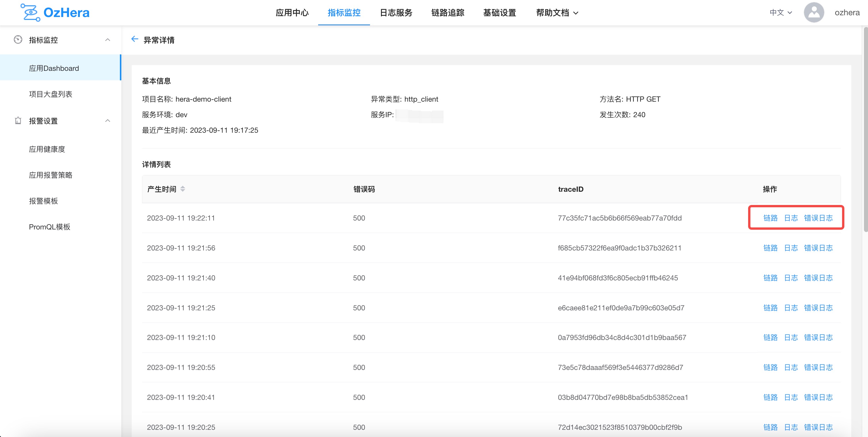
Task: Click the 错误码 column header
Action: click(x=364, y=189)
